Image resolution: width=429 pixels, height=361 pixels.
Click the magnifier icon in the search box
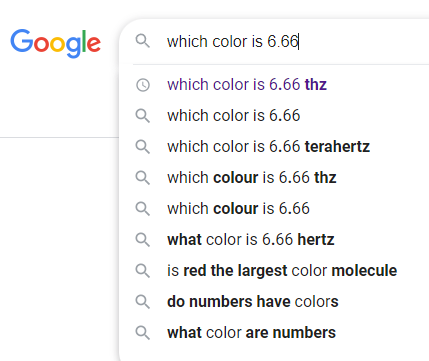pyautogui.click(x=143, y=41)
